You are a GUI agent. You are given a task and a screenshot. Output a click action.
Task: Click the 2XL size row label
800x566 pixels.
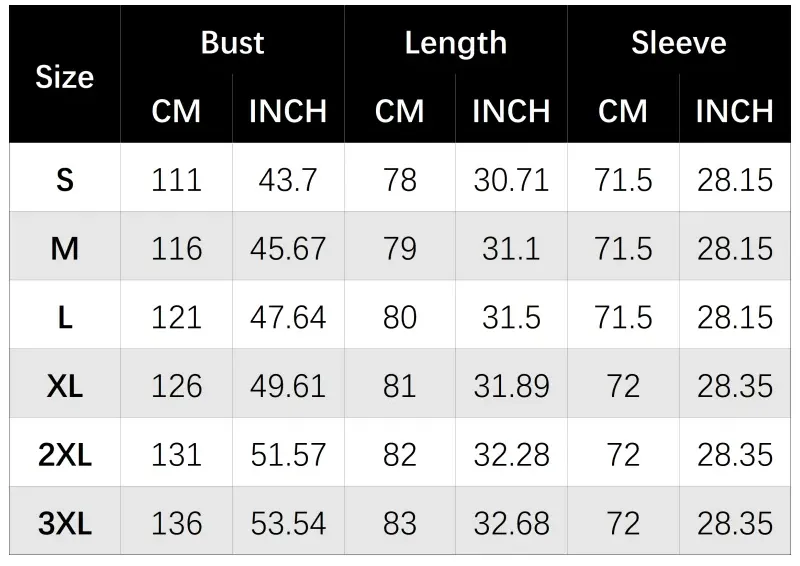(64, 454)
